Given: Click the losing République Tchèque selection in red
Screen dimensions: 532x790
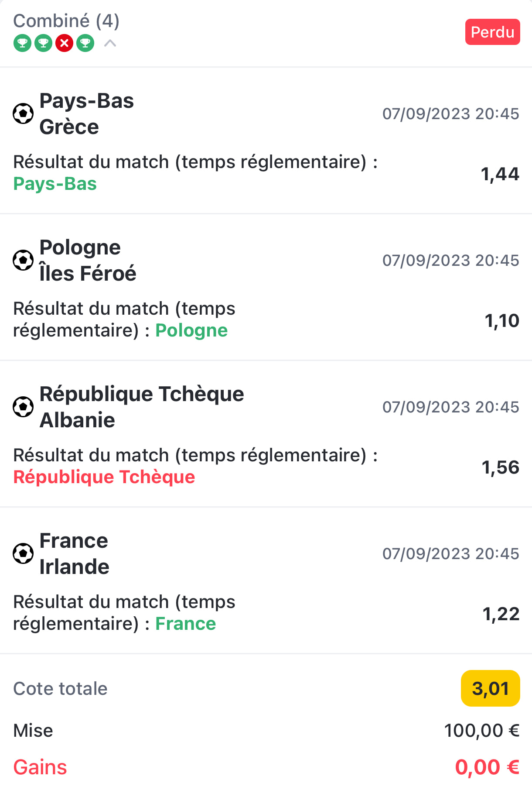Looking at the screenshot, I should click(104, 477).
